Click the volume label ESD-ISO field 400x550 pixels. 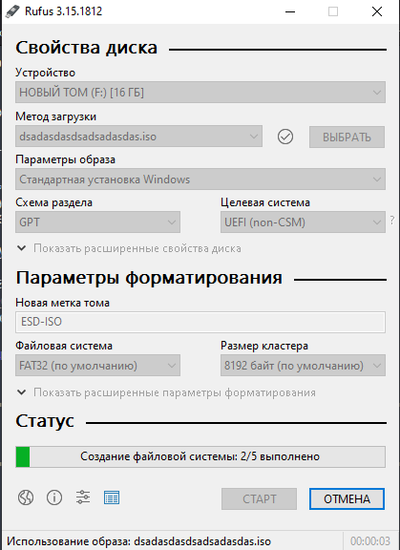200,322
